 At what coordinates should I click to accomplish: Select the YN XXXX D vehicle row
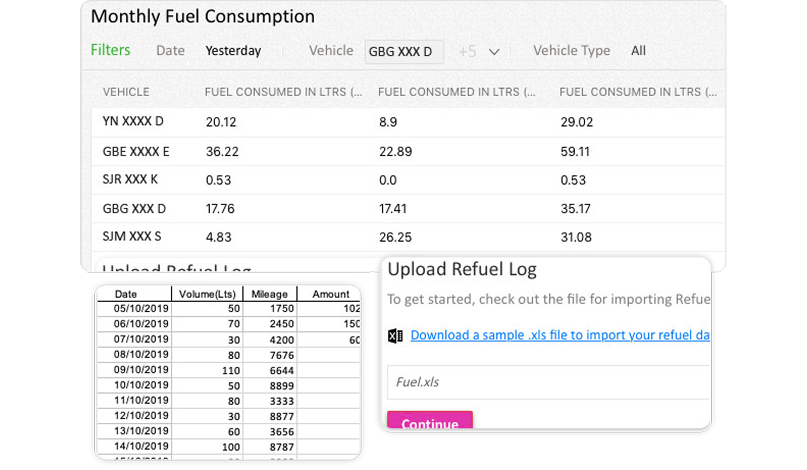click(x=133, y=122)
